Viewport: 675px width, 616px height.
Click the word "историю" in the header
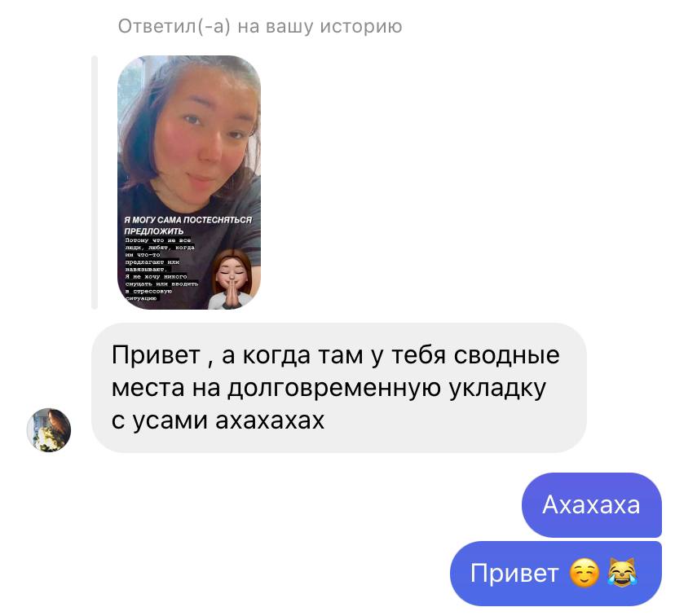pyautogui.click(x=361, y=26)
